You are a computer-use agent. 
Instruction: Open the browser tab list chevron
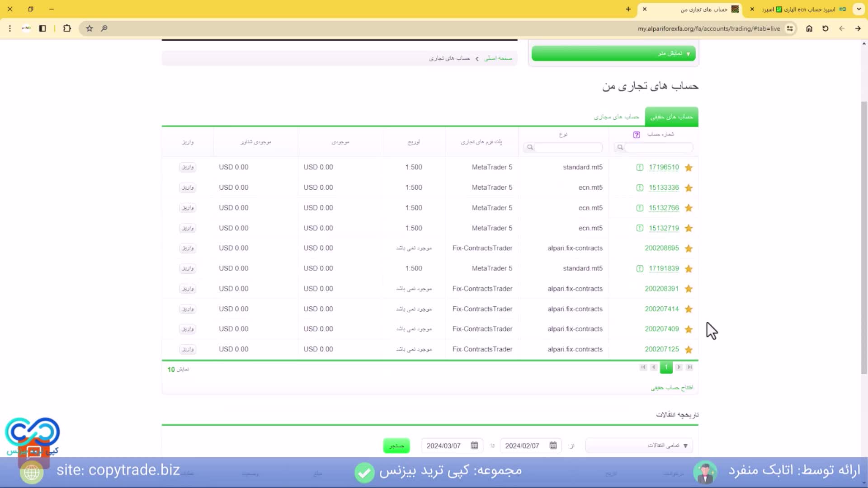click(x=859, y=9)
